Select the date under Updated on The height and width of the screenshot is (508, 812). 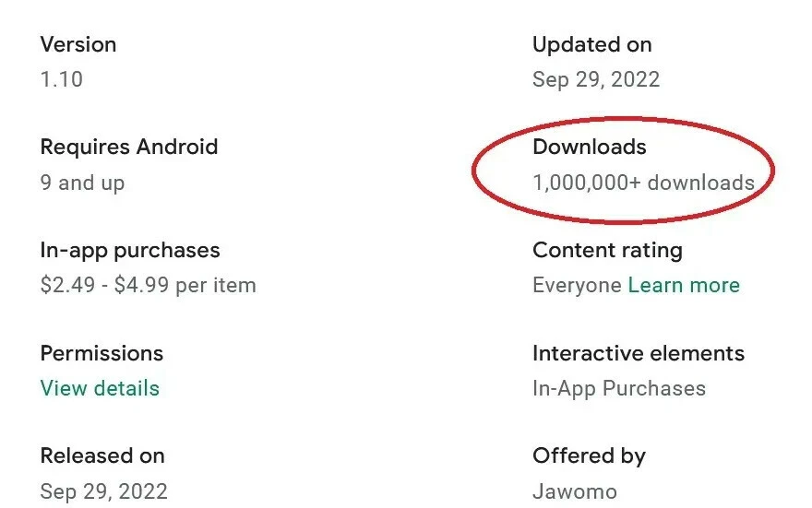(x=596, y=79)
